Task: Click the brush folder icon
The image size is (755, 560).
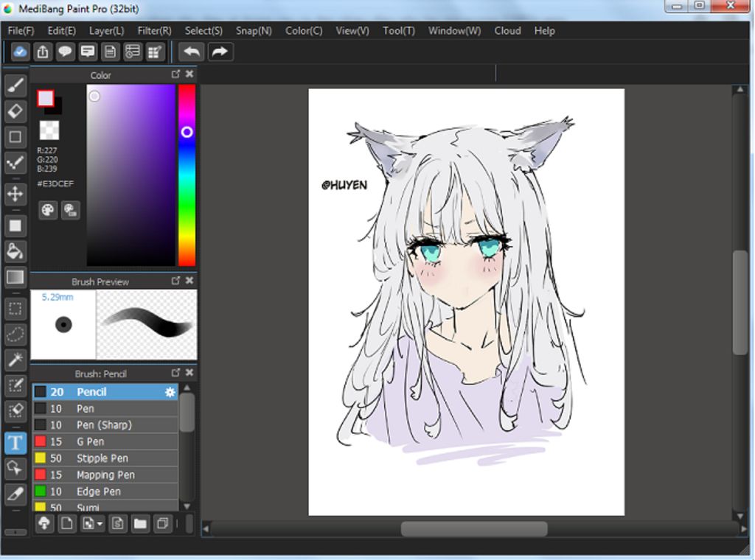Action: tap(140, 523)
